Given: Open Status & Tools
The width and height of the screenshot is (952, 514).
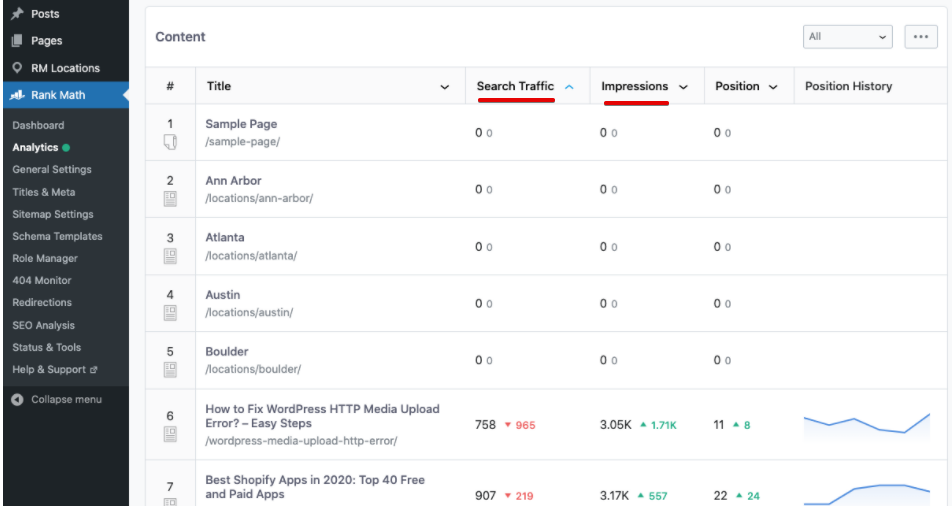Looking at the screenshot, I should pos(47,347).
